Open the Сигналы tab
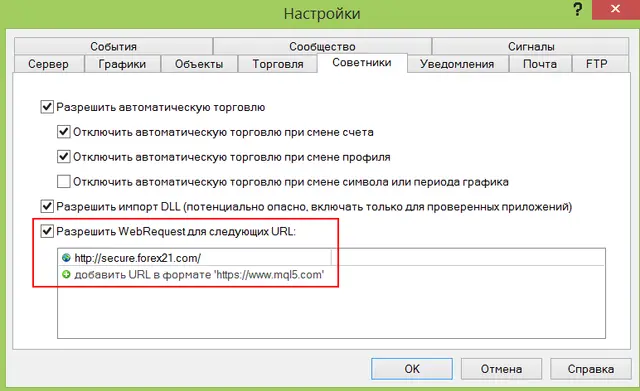 [x=531, y=46]
